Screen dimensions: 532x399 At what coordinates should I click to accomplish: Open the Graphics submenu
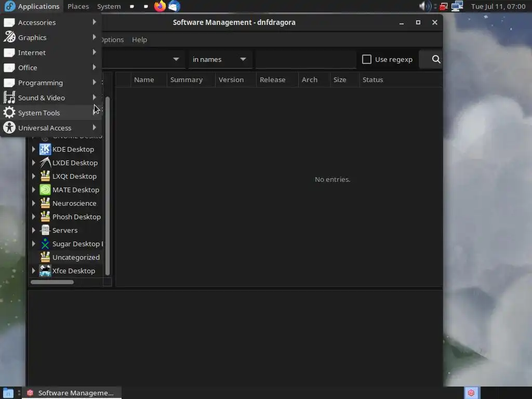coord(50,37)
